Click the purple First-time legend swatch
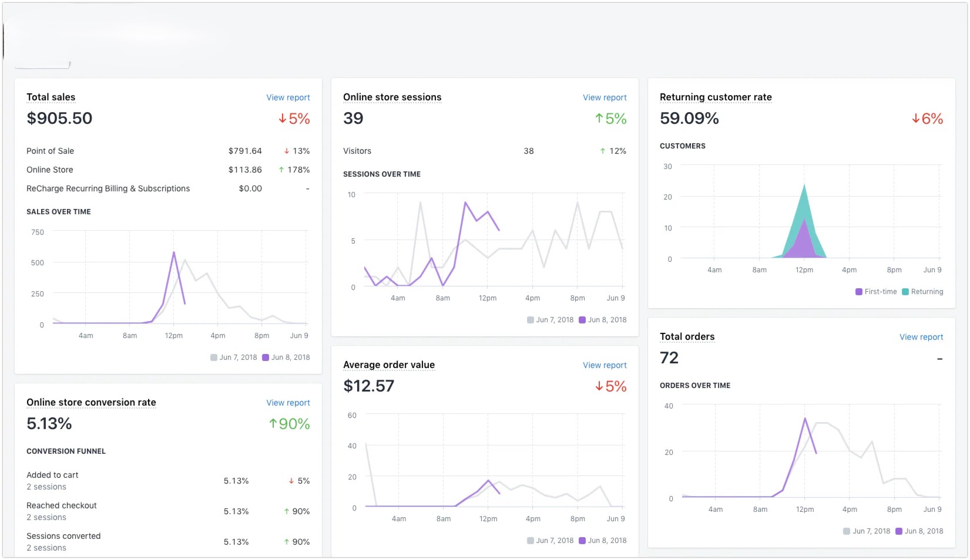The height and width of the screenshot is (560, 970). [x=859, y=292]
